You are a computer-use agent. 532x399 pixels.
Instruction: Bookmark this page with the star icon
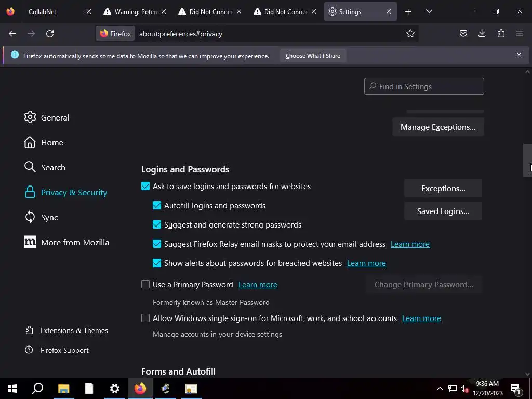pos(410,34)
